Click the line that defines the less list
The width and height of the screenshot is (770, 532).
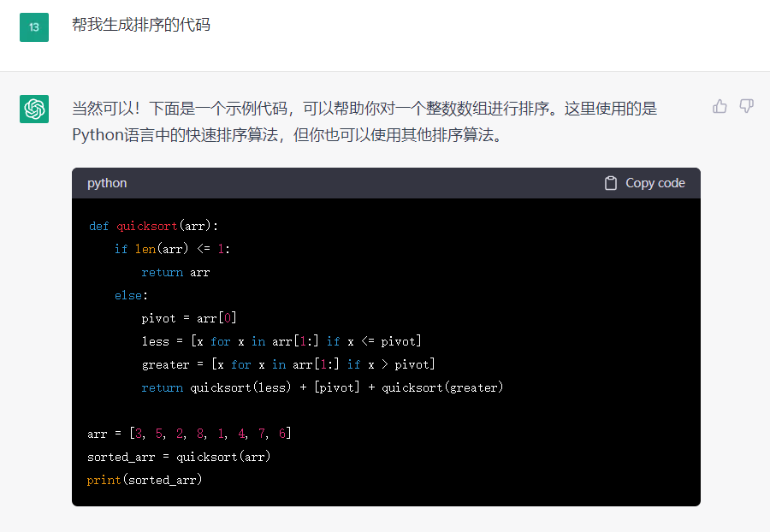281,341
